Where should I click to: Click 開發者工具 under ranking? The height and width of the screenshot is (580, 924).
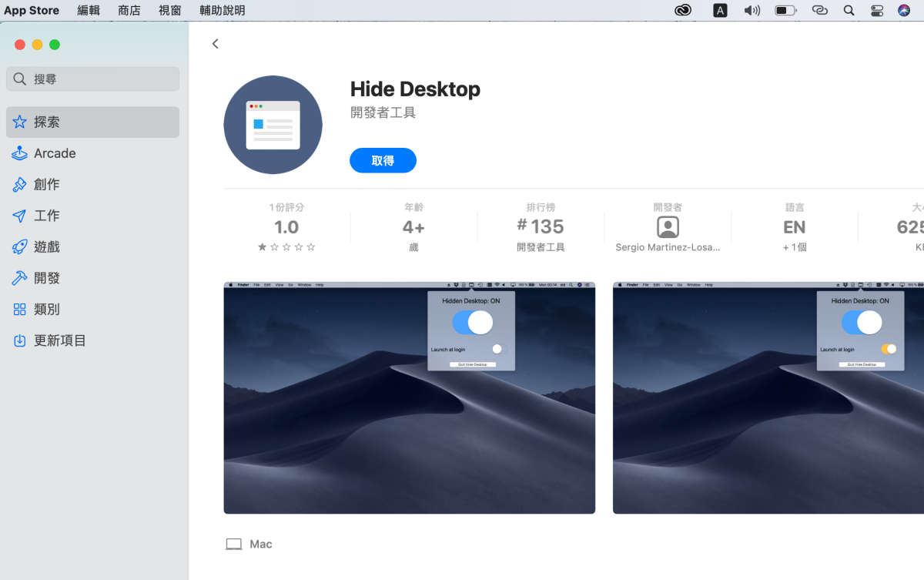tap(541, 247)
